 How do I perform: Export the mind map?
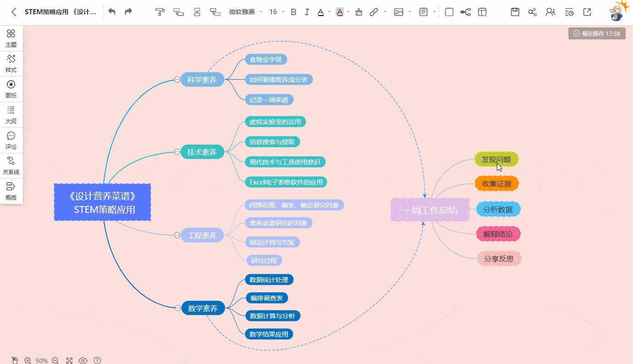(587, 12)
